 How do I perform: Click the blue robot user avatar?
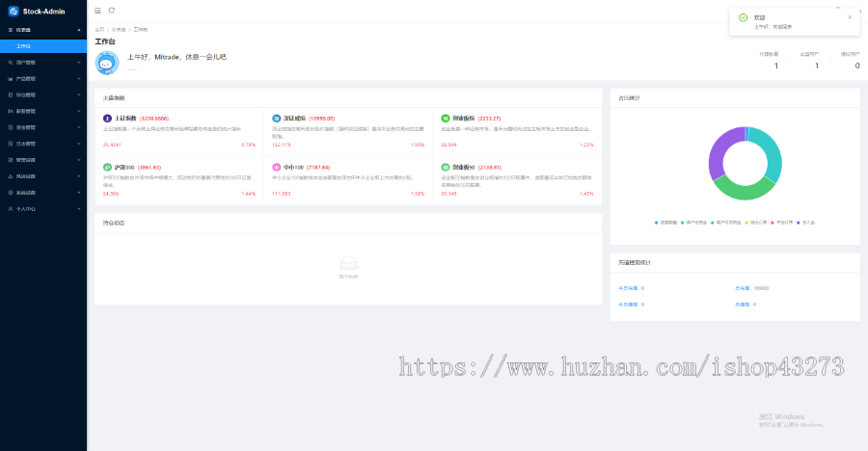[x=107, y=63]
